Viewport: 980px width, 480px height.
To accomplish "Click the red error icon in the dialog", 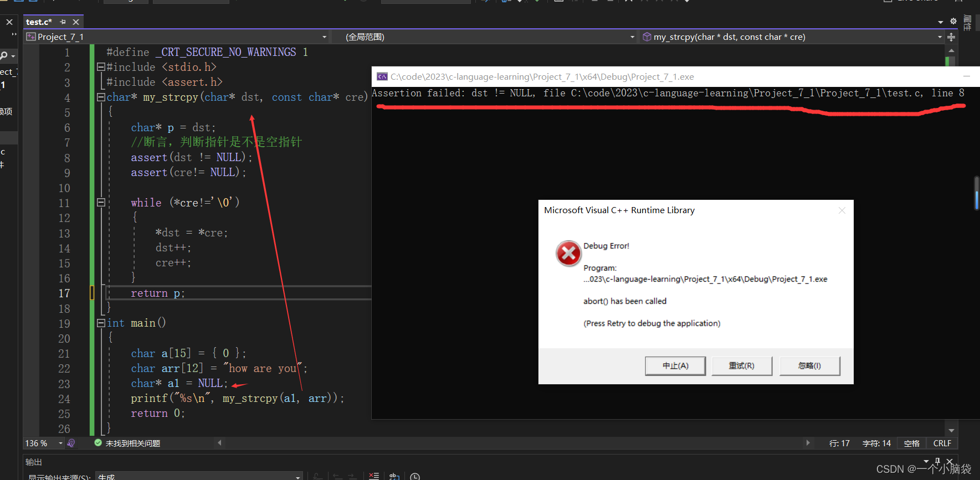I will pos(568,254).
